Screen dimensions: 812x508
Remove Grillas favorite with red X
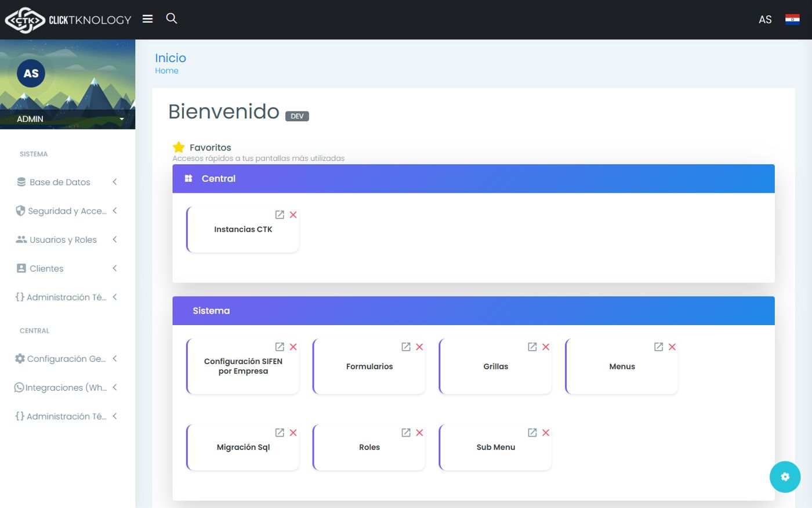[546, 347]
